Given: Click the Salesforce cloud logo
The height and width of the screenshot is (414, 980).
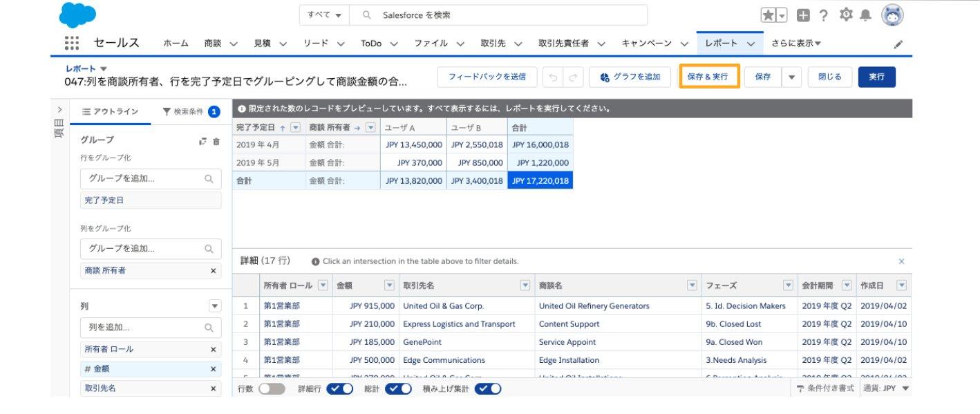Looking at the screenshot, I should pyautogui.click(x=77, y=15).
